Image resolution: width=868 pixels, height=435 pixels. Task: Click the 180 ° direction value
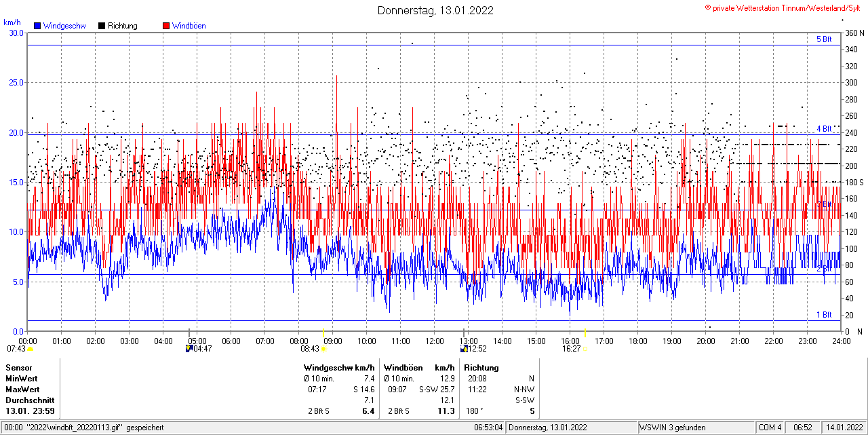tap(474, 411)
